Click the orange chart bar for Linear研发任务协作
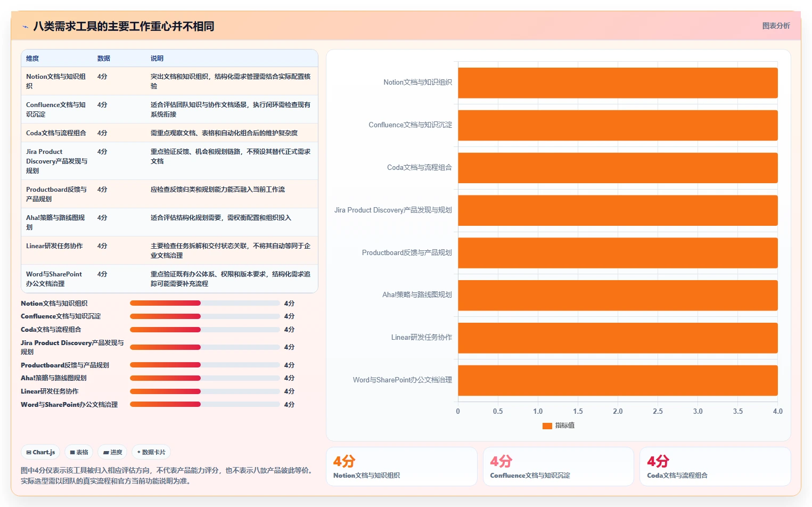The height and width of the screenshot is (507, 812). tap(618, 338)
